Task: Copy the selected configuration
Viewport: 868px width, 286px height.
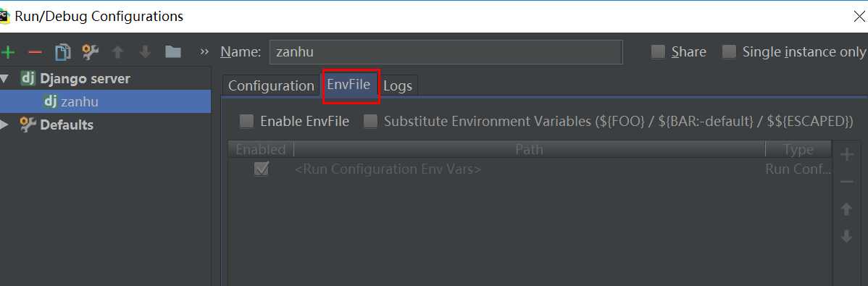Action: pos(62,52)
